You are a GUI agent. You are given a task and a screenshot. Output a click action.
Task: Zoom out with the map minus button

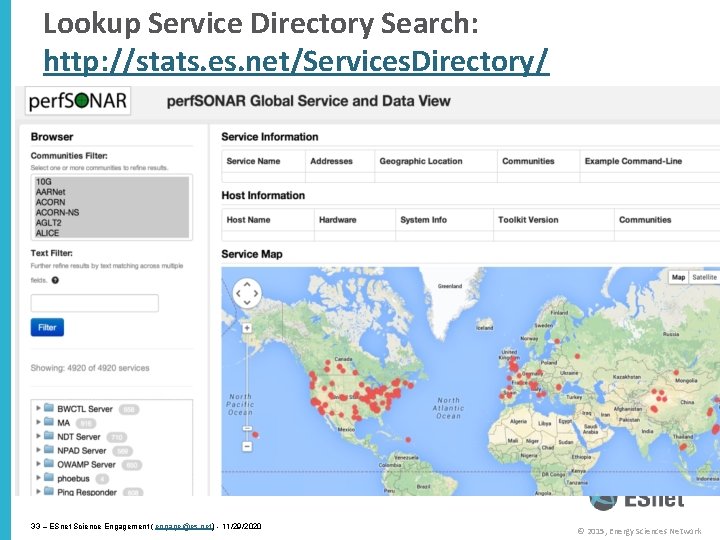pos(247,446)
